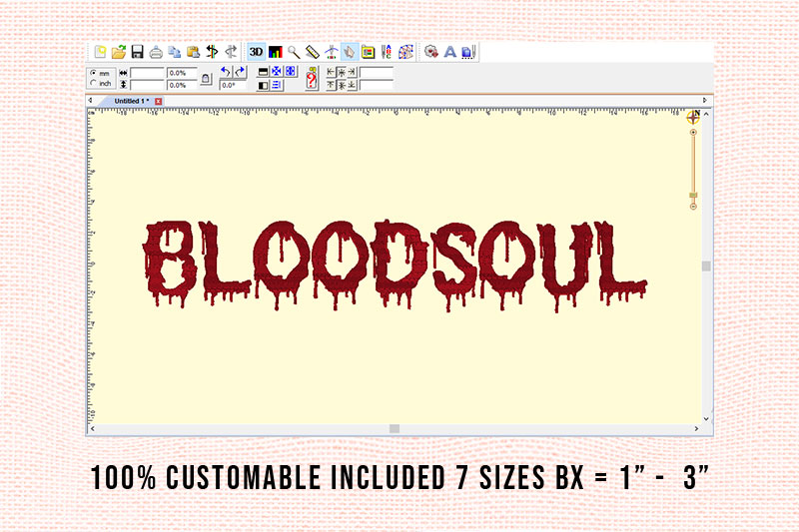Click the align horizontal center icon
The image size is (799, 532).
[342, 73]
